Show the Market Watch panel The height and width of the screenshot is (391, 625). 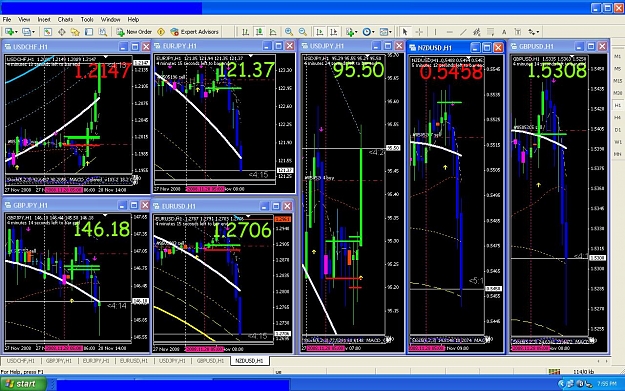pos(48,32)
